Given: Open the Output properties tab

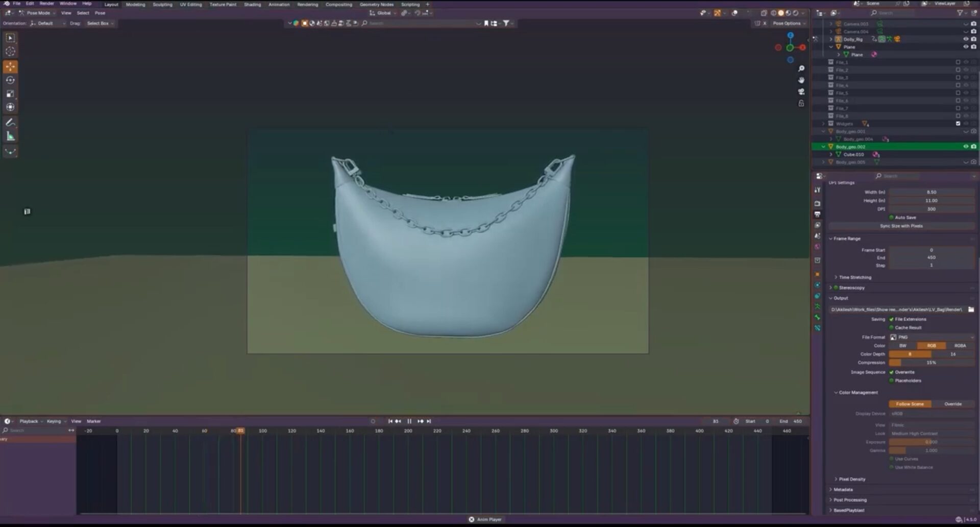Looking at the screenshot, I should (x=818, y=214).
